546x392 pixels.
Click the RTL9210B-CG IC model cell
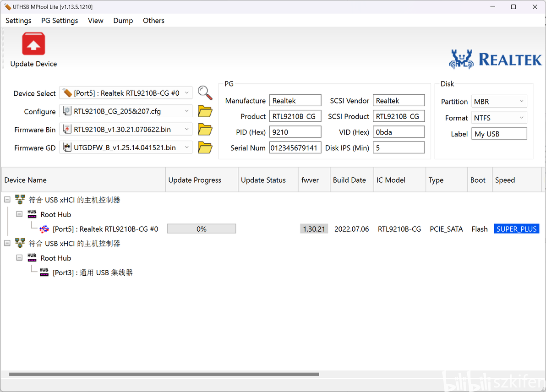tap(399, 229)
